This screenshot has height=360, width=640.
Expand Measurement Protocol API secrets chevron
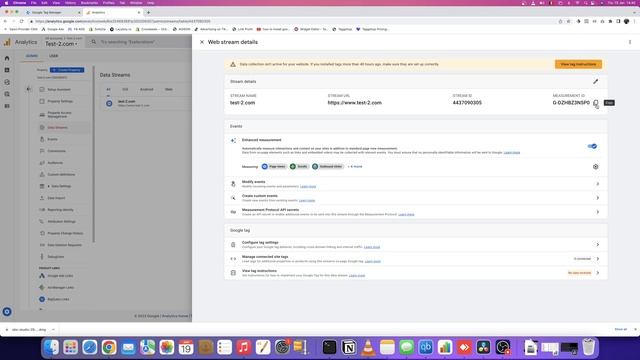pos(598,212)
